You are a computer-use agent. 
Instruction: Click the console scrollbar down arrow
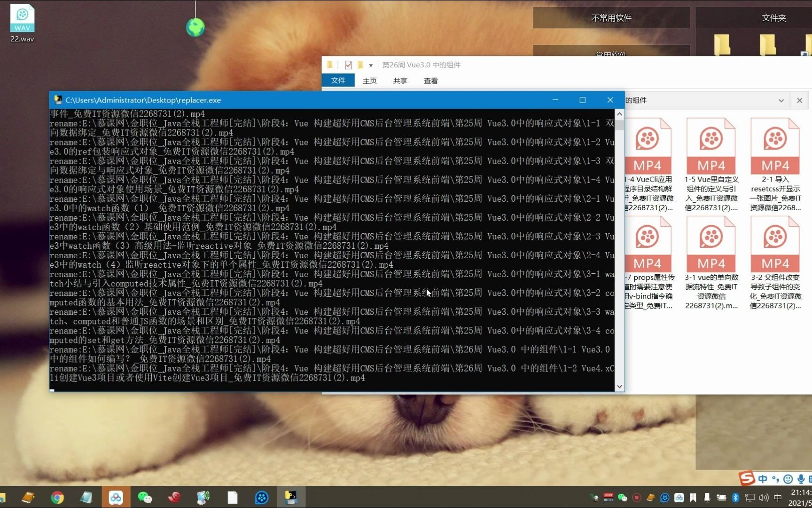click(619, 387)
